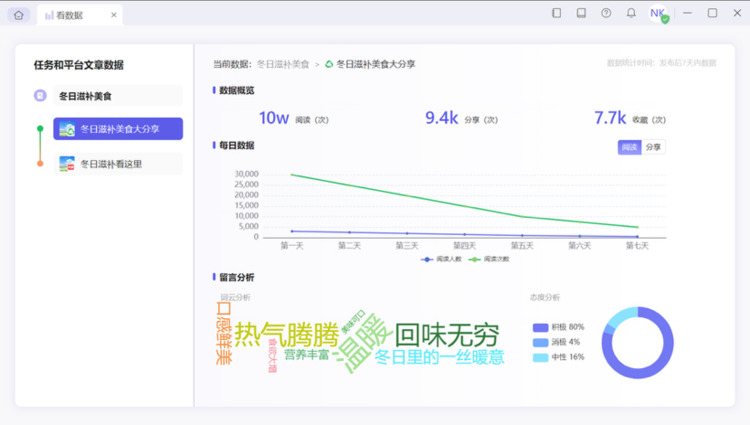Image resolution: width=750 pixels, height=425 pixels.
Task: Click the tablet-shaped icon in title bar
Action: pos(581,13)
